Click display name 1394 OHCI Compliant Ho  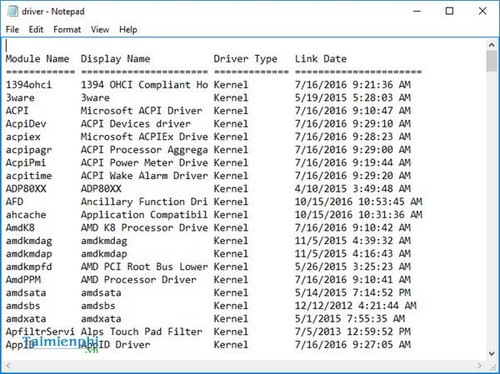[144, 85]
